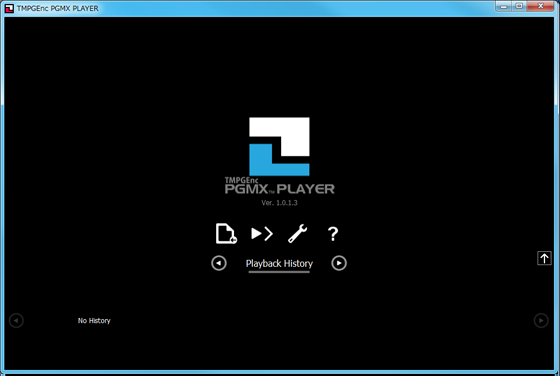The image size is (560, 376).
Task: Click the play-and-skip-forward arrow icon
Action: [x=262, y=234]
